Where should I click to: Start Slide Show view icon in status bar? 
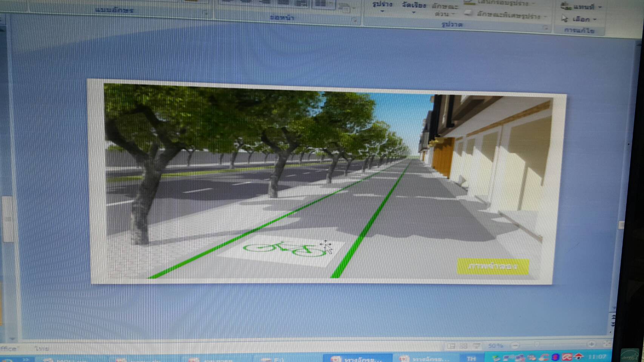476,346
